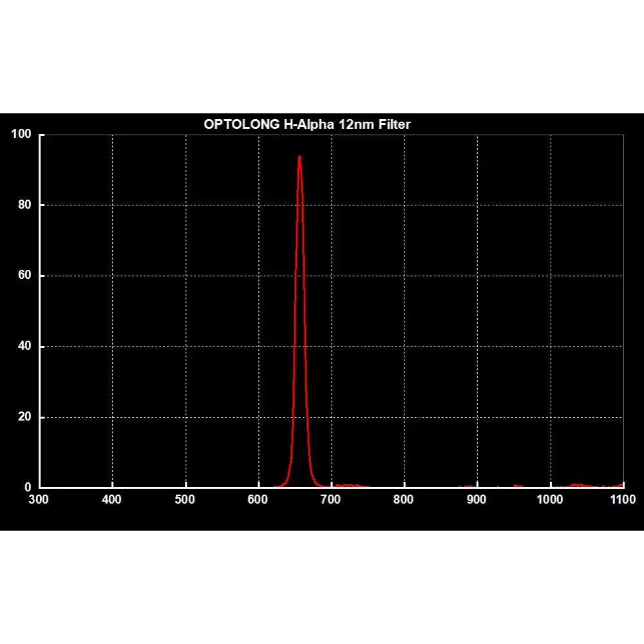Click the 800 x-axis tick label

404,498
